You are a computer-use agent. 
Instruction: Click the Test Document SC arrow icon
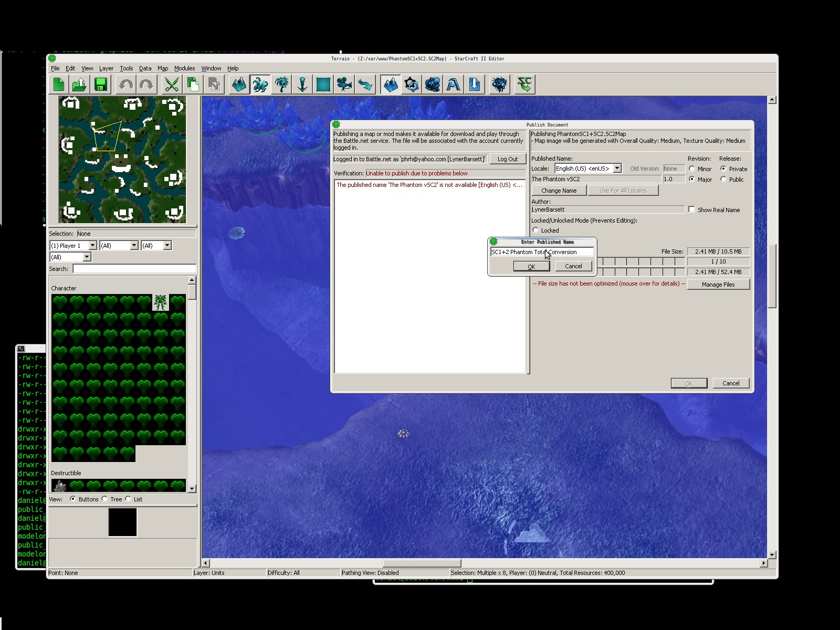click(524, 85)
